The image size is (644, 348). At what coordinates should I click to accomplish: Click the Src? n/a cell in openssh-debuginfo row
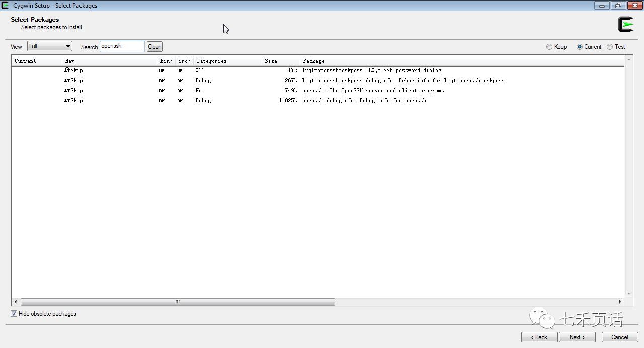click(x=180, y=101)
